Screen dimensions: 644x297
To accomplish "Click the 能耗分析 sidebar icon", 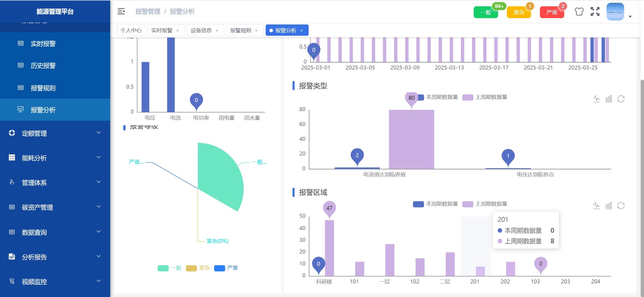I will (12, 158).
